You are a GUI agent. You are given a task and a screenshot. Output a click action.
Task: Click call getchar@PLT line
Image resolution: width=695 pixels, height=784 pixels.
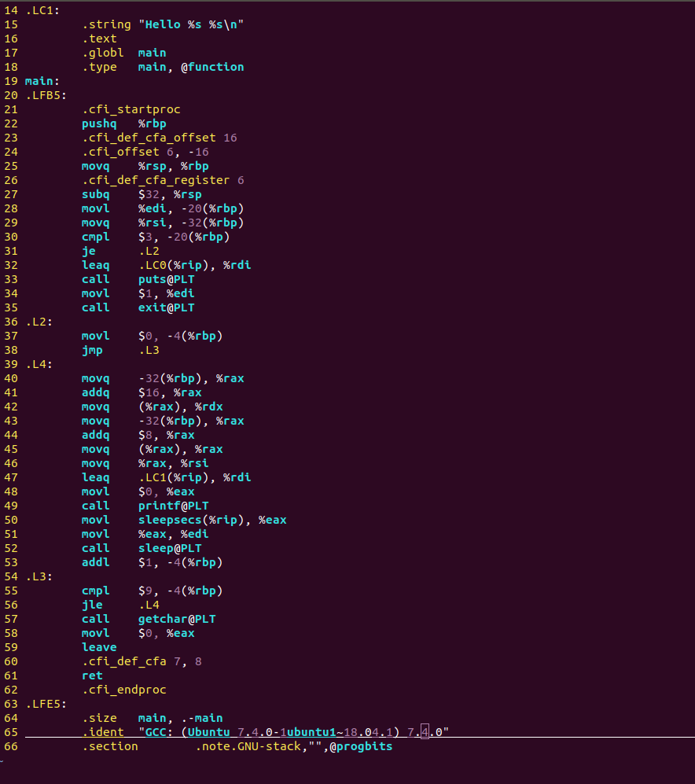click(x=149, y=620)
